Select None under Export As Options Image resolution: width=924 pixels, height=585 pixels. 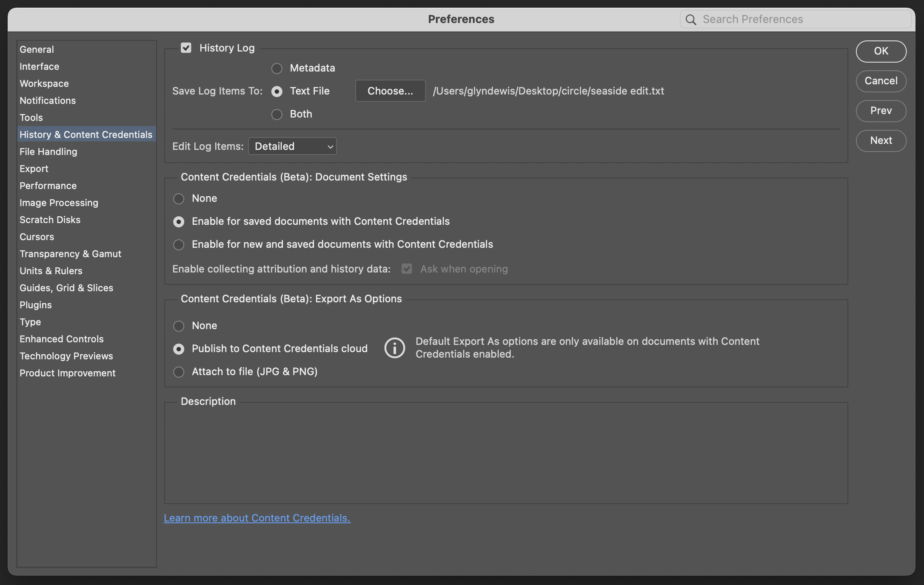(x=179, y=326)
